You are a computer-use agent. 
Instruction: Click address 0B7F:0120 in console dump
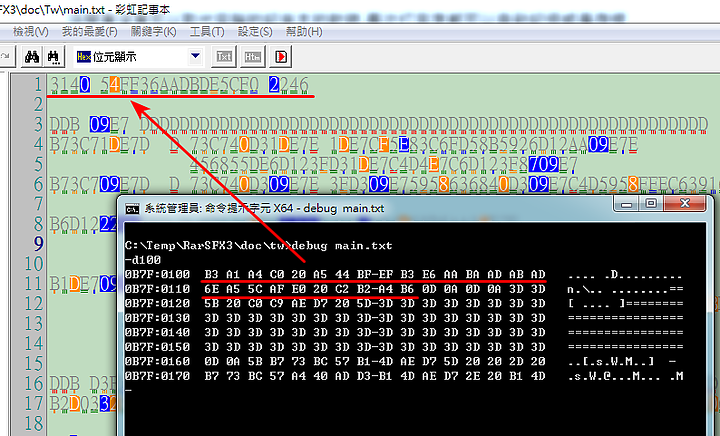coord(158,303)
